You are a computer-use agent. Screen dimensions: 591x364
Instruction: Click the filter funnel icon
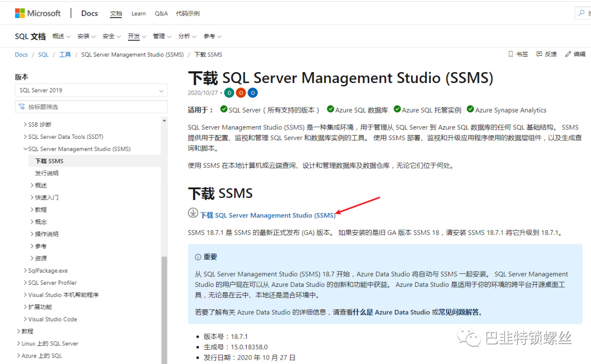(22, 107)
